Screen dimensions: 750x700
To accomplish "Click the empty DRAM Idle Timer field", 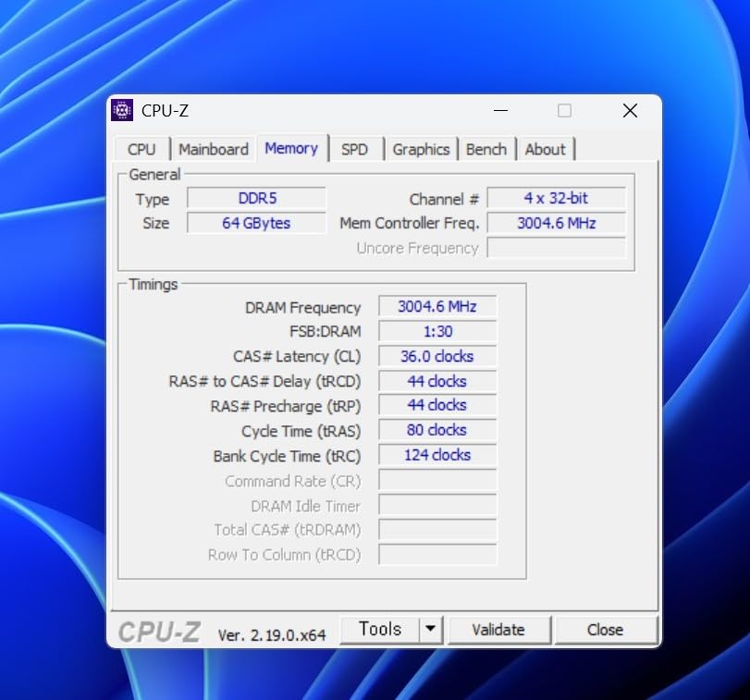I will 437,505.
